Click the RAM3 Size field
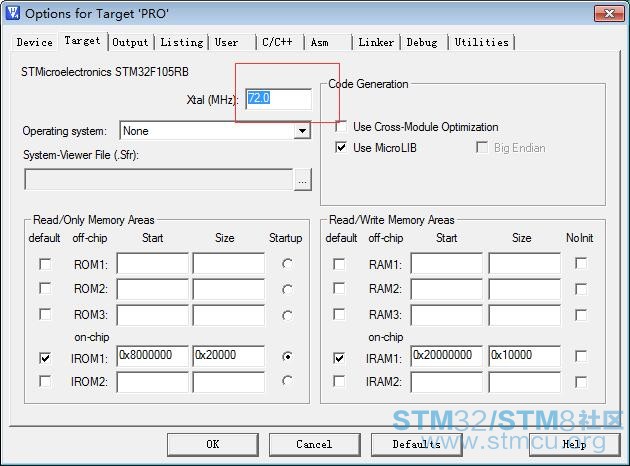 (524, 315)
